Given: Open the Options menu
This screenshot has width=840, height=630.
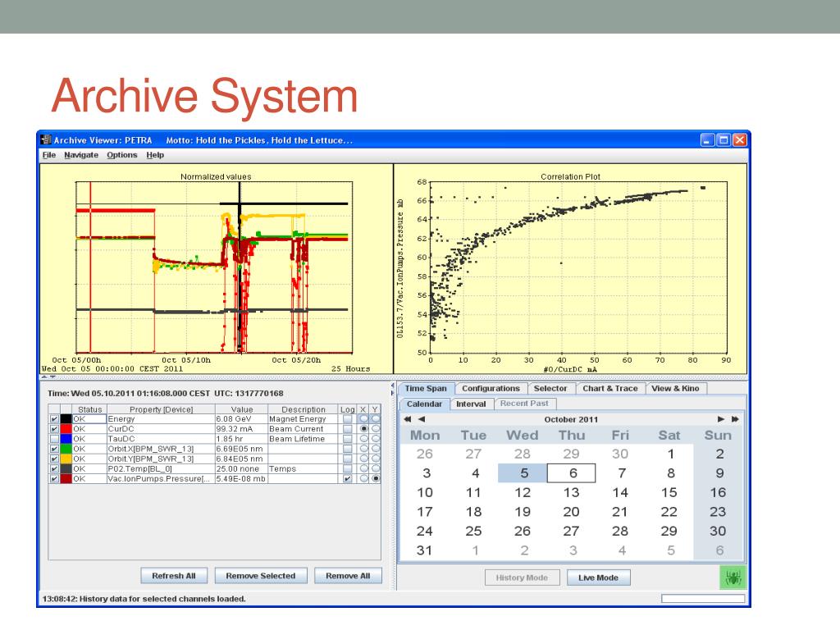Looking at the screenshot, I should [121, 155].
